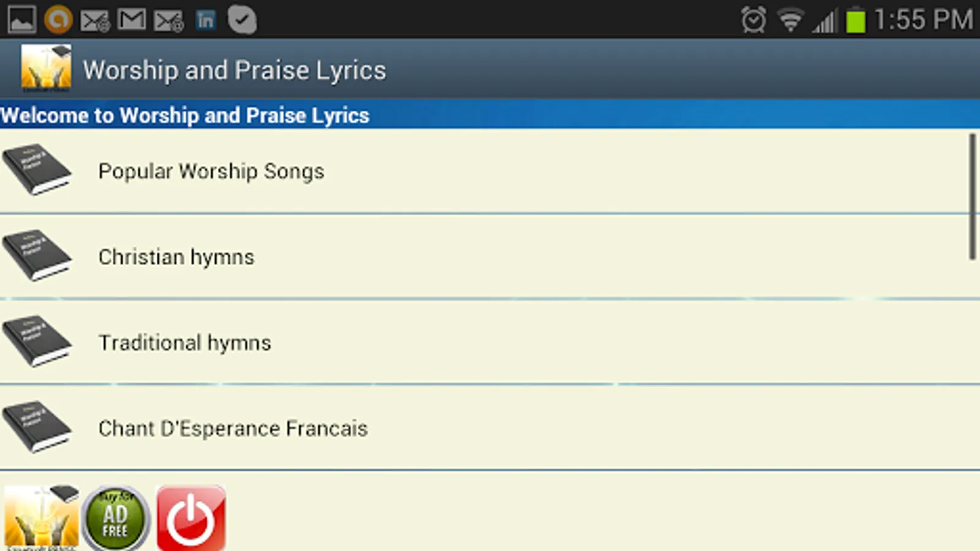Image resolution: width=980 pixels, height=551 pixels.
Task: Tap the Wi-Fi status icon
Action: (x=791, y=20)
